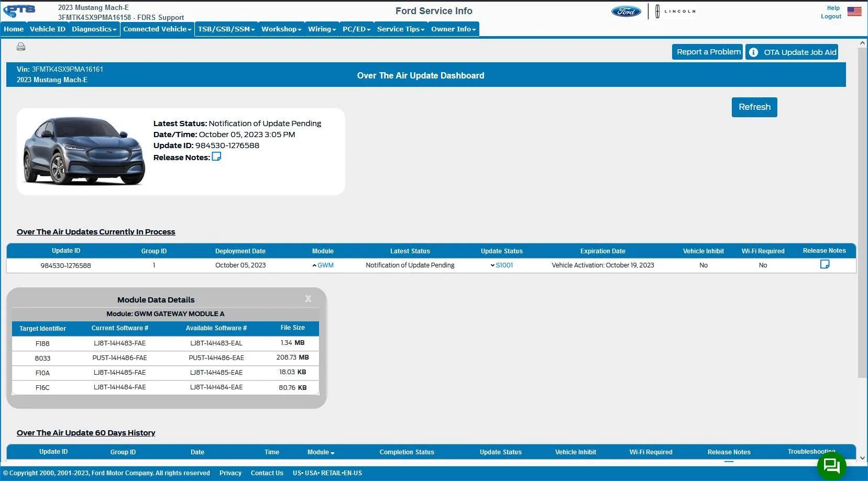Open the OTA Update Job Aid
868x481 pixels.
point(792,52)
